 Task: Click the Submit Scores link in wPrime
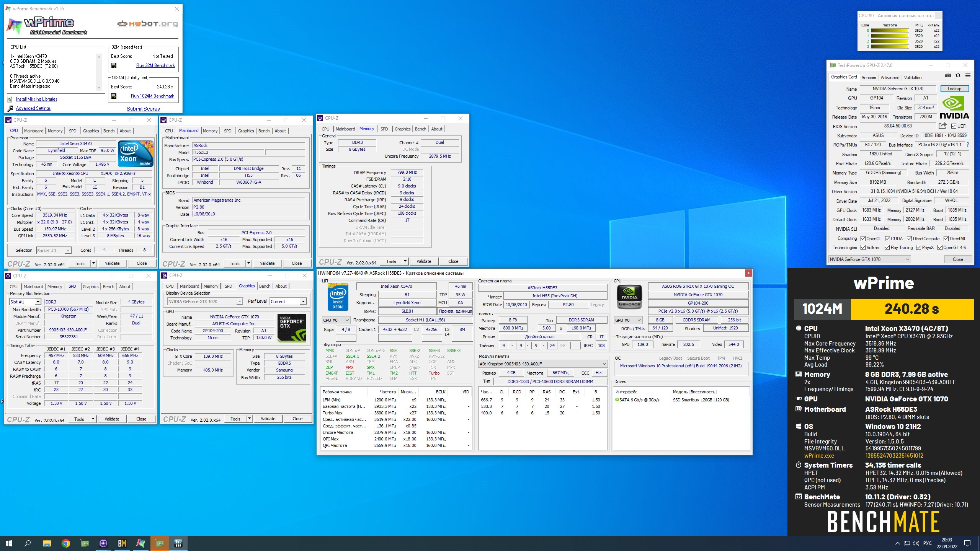143,109
